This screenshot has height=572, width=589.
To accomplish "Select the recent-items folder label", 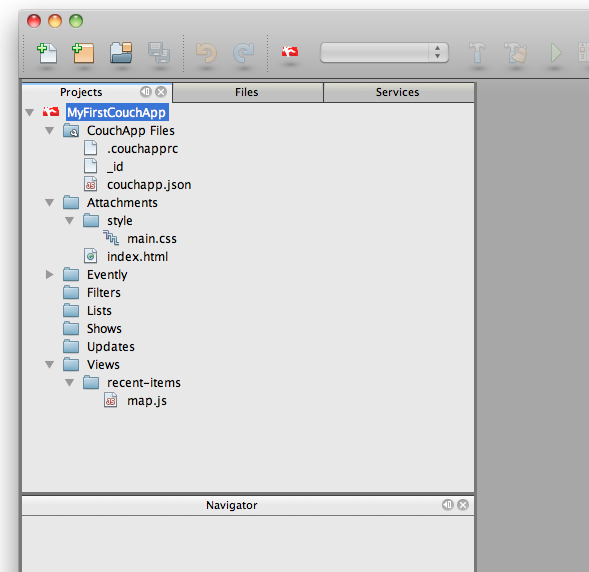I will [144, 383].
